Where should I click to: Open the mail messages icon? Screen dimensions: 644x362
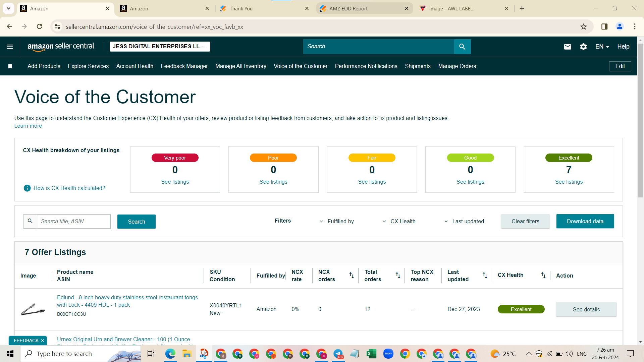point(568,47)
